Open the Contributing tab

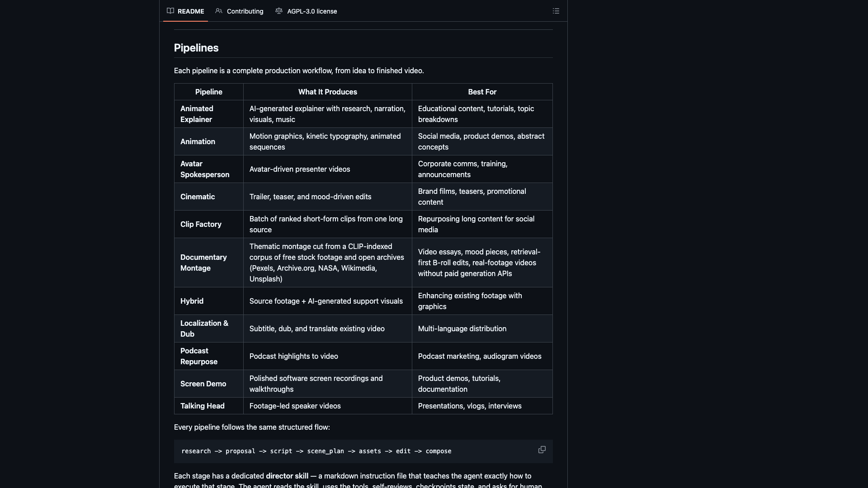point(239,11)
